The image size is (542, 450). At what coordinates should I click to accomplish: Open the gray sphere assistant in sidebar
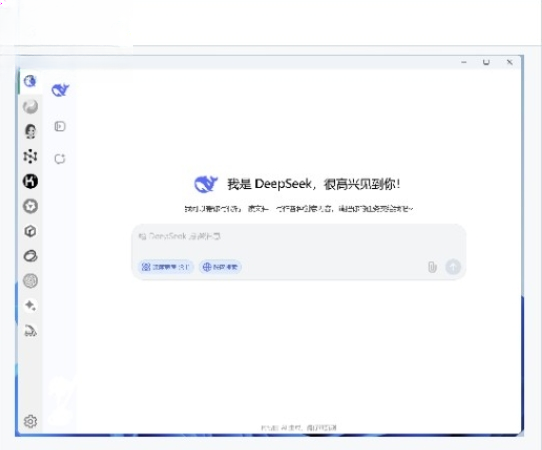[30, 106]
